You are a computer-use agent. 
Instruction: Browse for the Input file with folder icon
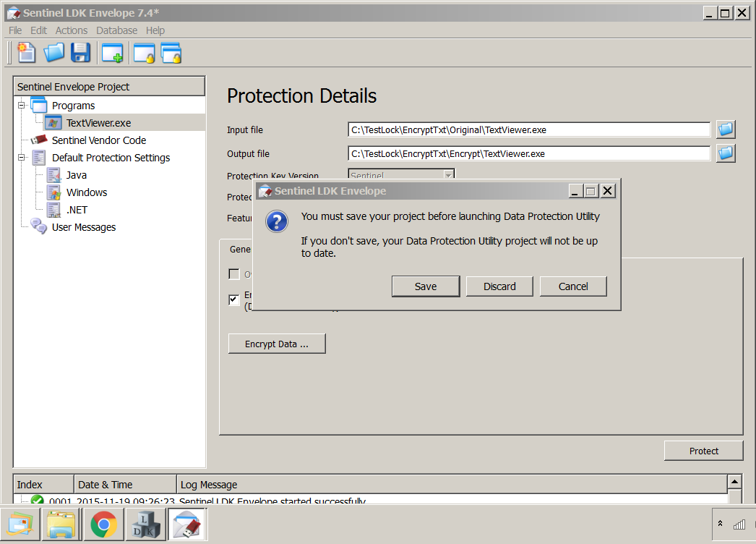click(726, 129)
